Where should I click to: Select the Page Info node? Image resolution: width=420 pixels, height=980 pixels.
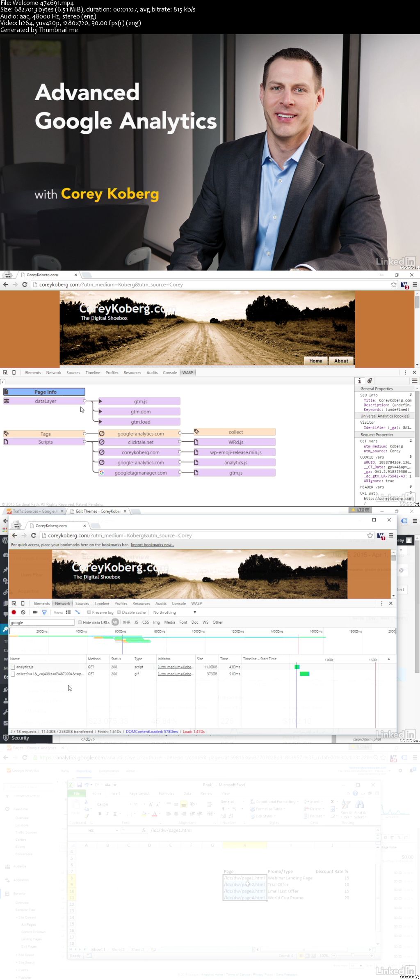tap(44, 392)
